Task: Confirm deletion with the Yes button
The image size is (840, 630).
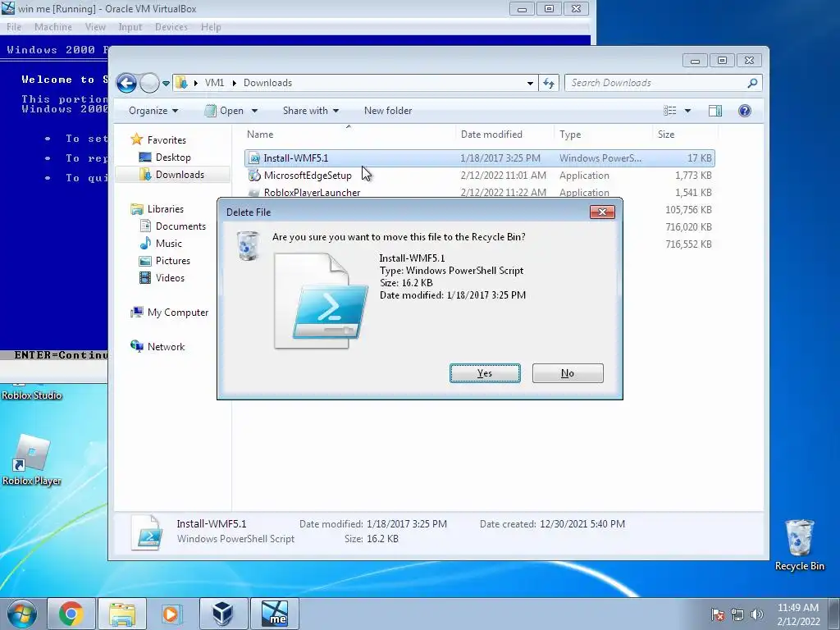Action: pos(485,373)
